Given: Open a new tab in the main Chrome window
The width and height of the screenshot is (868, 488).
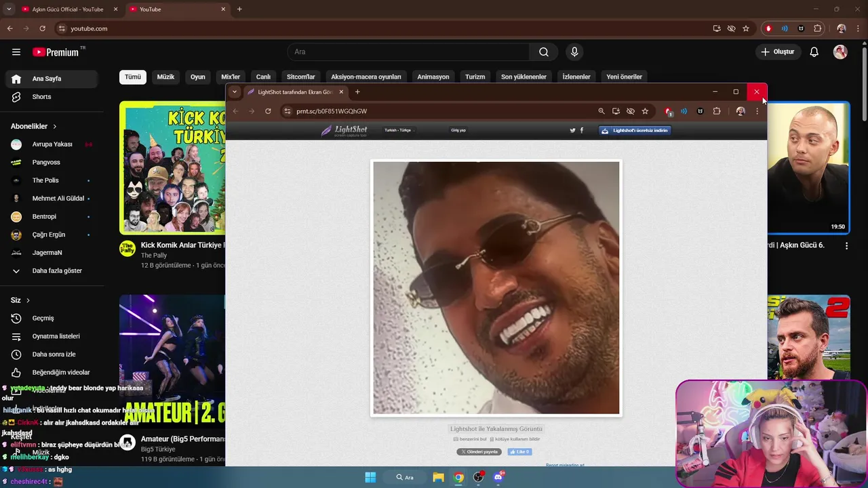Looking at the screenshot, I should click(x=239, y=9).
